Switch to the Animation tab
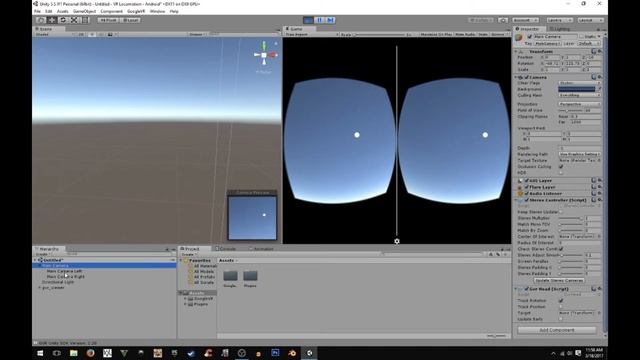This screenshot has width=640, height=360. click(261, 249)
